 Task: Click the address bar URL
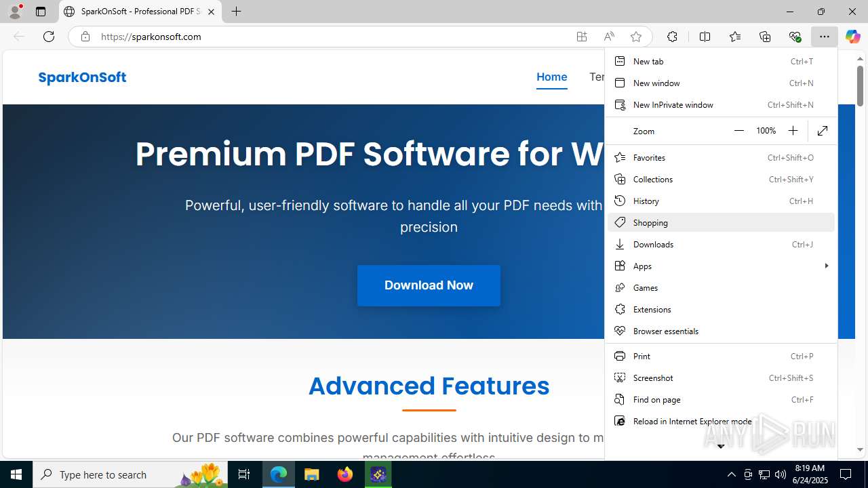pyautogui.click(x=151, y=37)
